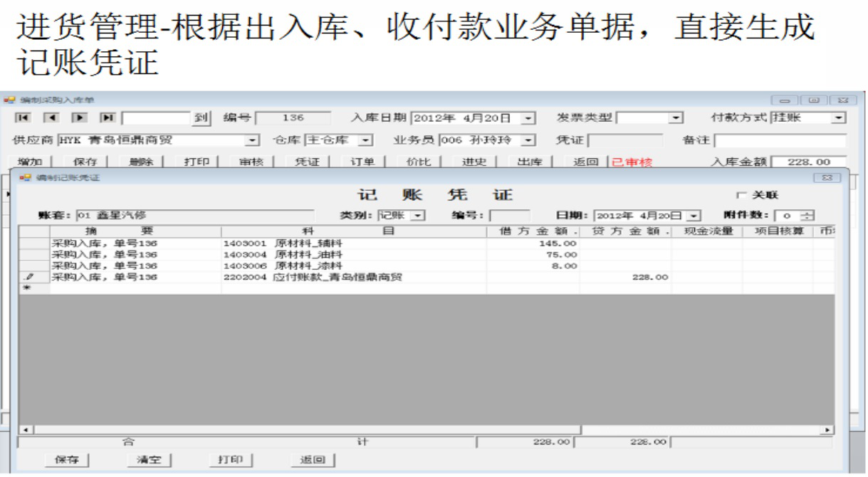The image size is (868, 477).
Task: Open the 供应商 dropdown list
Action: 251,140
